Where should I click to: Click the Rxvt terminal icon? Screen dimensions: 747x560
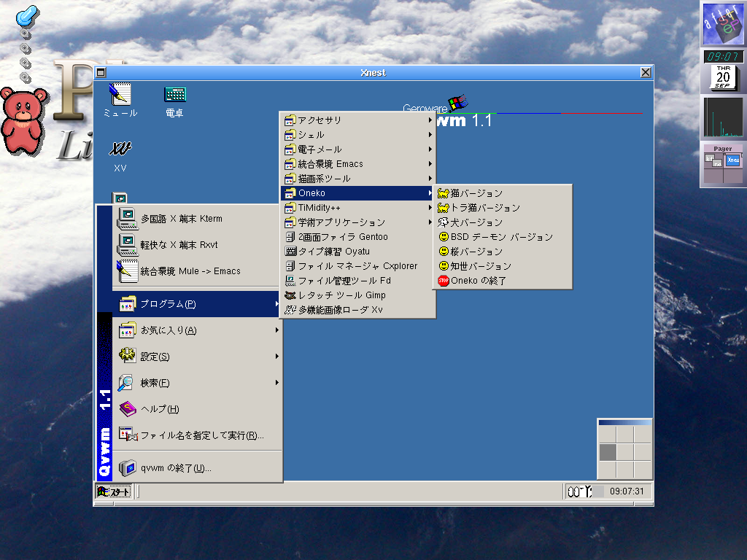coord(127,245)
